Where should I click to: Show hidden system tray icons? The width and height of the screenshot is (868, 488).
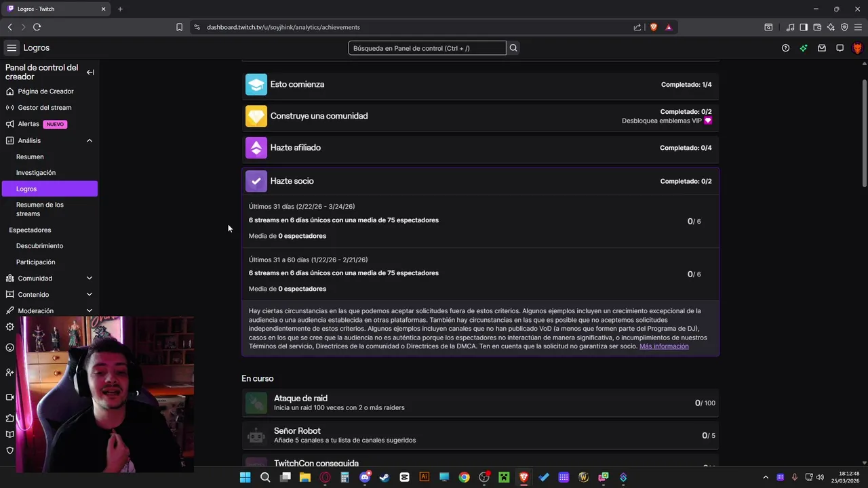[x=766, y=477]
